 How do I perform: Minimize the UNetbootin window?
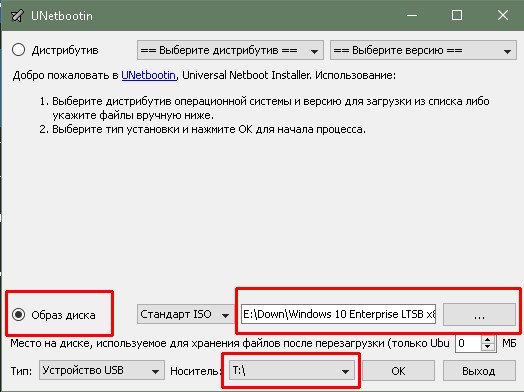pyautogui.click(x=412, y=15)
